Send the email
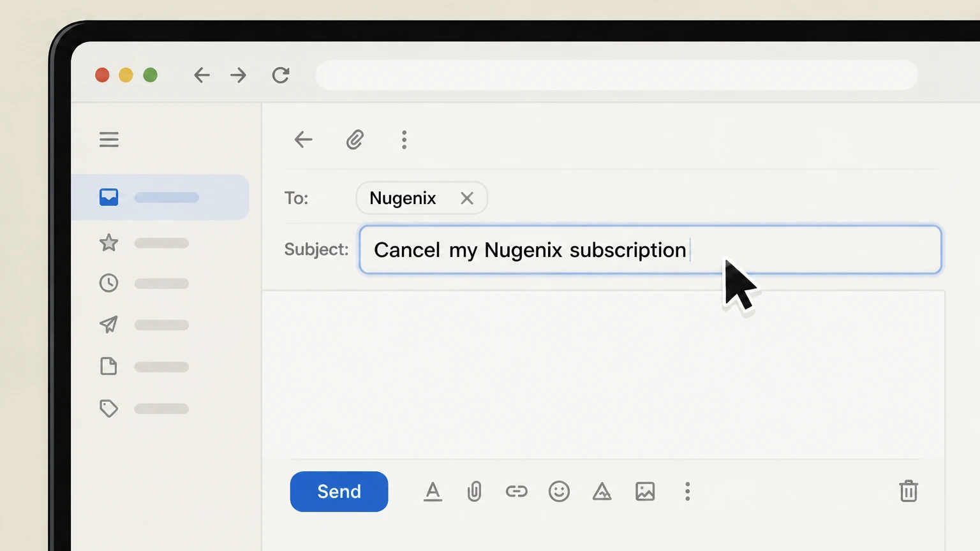Screen dimensions: 980x551 (x=339, y=491)
